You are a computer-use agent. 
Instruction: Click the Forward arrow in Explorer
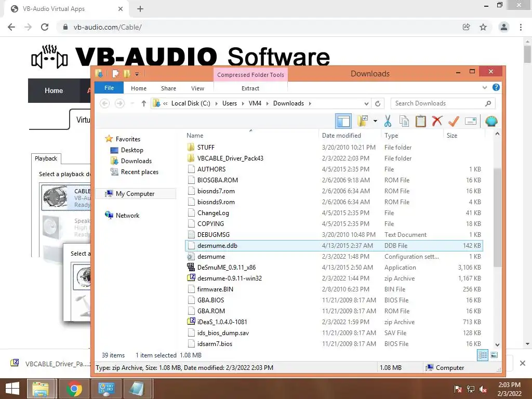tap(119, 103)
